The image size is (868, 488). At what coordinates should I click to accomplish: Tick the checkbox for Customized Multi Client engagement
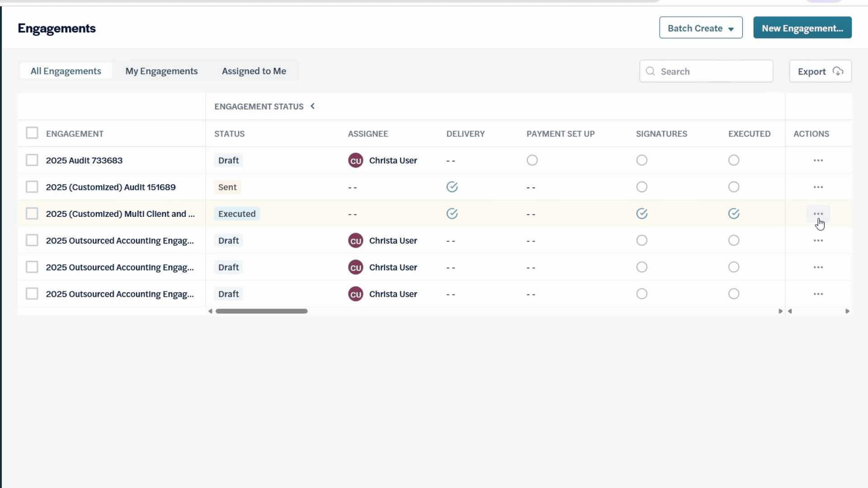tap(32, 214)
